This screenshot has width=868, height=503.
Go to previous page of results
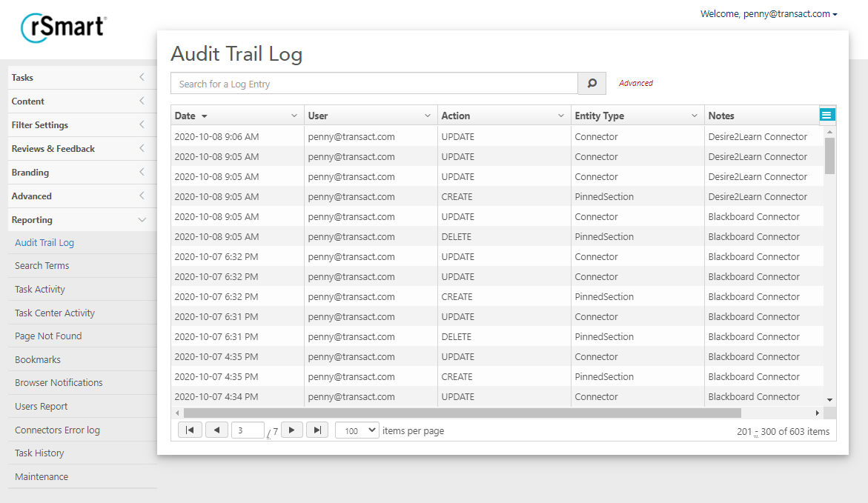216,430
